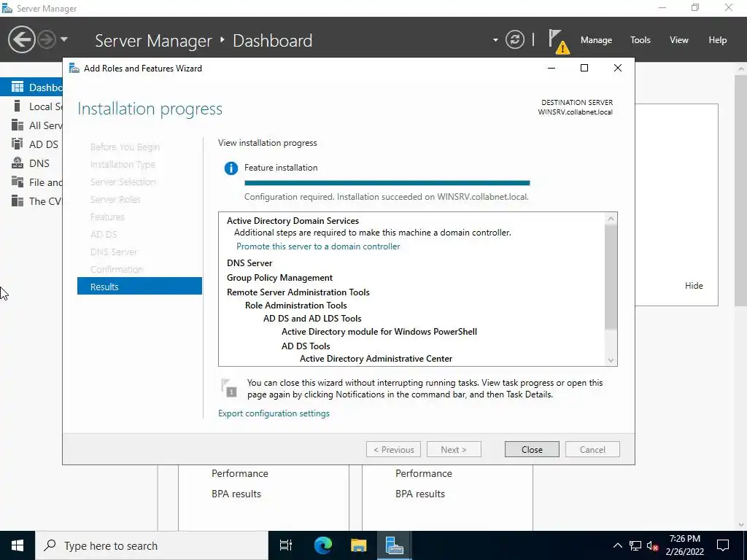Image resolution: width=747 pixels, height=560 pixels.
Task: Hide the welcome tile via Hide
Action: 694,286
